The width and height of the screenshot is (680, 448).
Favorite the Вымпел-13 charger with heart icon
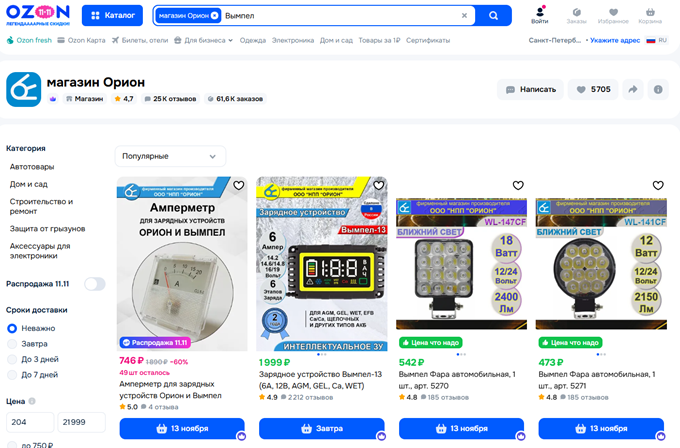click(379, 186)
